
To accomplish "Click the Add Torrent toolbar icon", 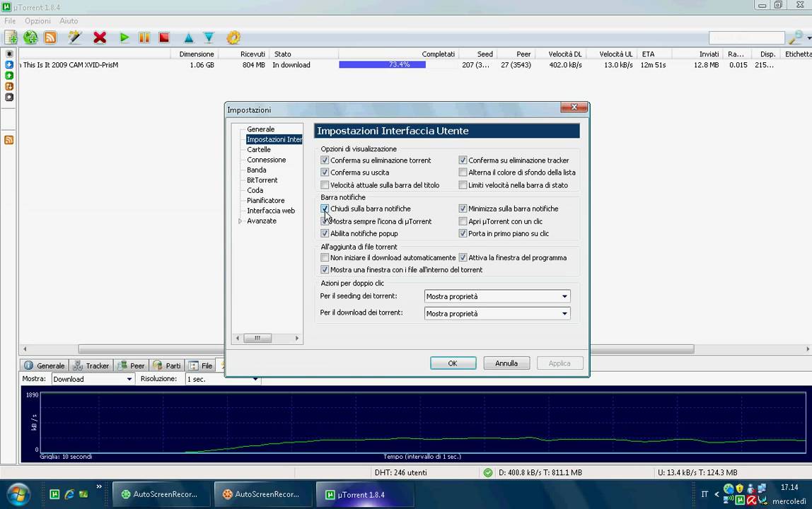I will coord(11,37).
